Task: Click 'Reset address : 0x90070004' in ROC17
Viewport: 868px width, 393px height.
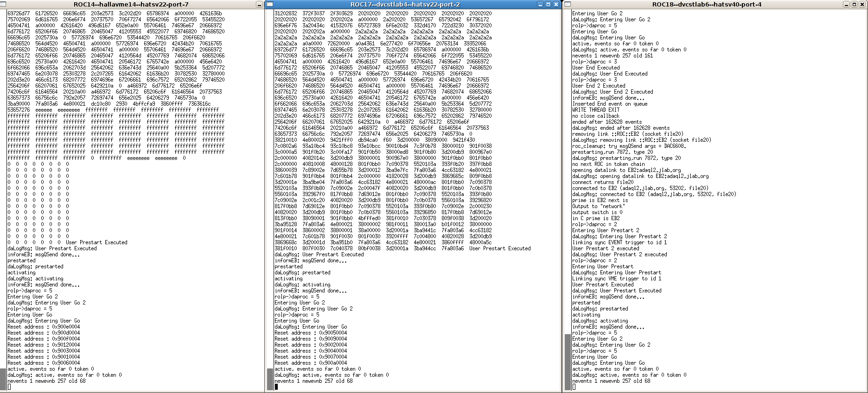Action: (311, 357)
